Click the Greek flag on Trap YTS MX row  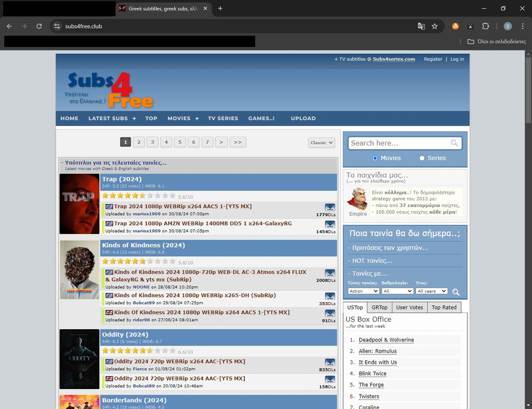click(x=109, y=207)
